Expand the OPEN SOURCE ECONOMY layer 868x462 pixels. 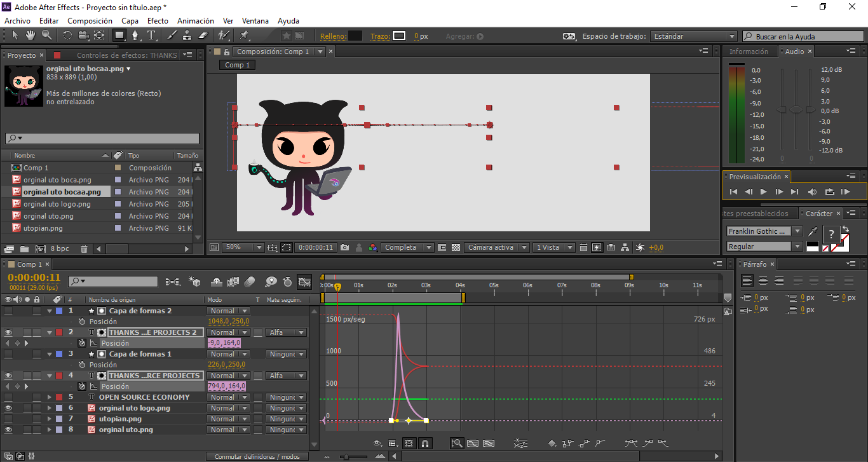point(49,397)
